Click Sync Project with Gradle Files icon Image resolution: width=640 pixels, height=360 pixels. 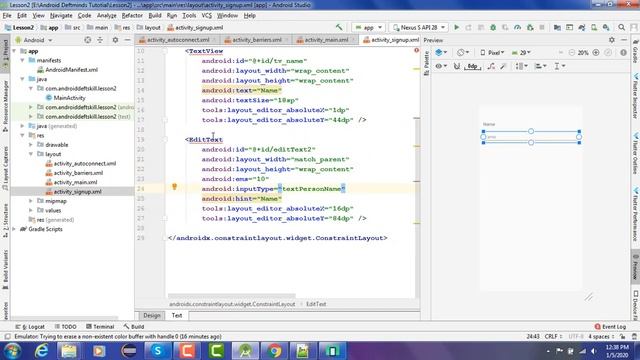coord(582,27)
